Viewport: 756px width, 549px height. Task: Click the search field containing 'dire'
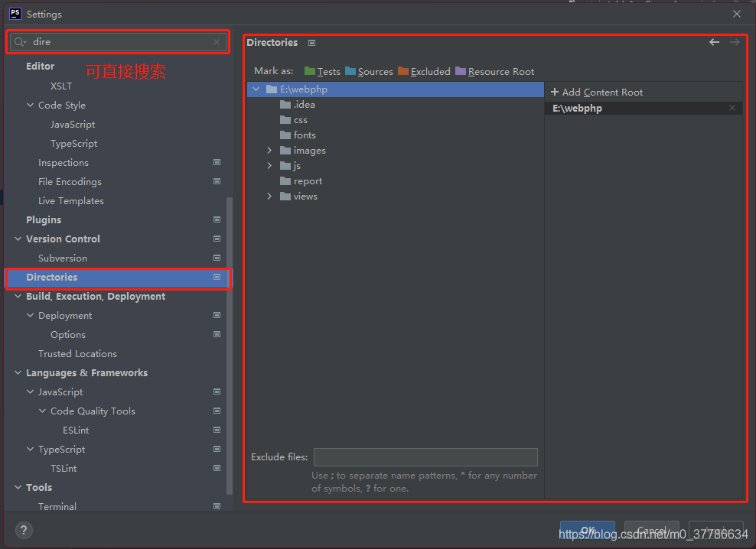[118, 42]
